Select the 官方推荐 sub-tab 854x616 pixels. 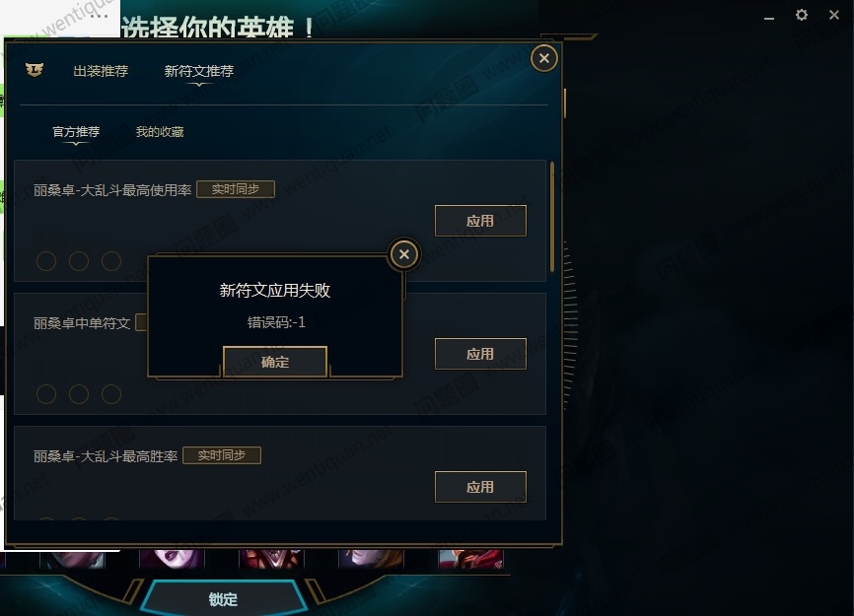(x=76, y=132)
